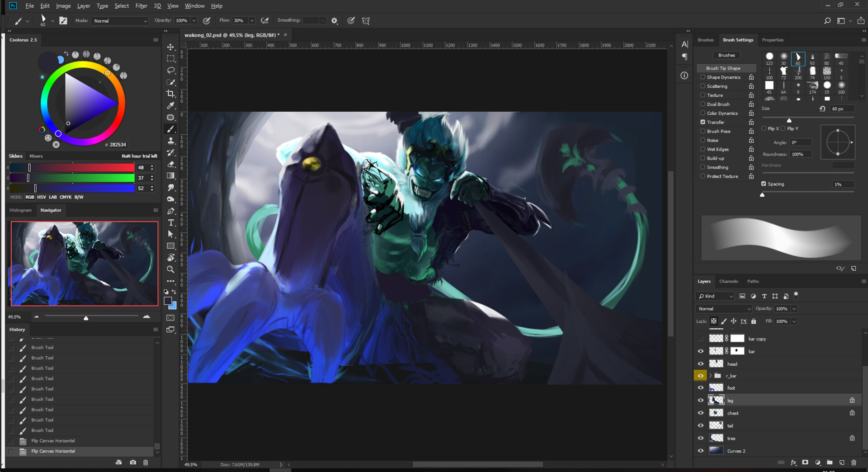Image resolution: width=868 pixels, height=472 pixels.
Task: Enable Scattering checkbox
Action: 703,86
